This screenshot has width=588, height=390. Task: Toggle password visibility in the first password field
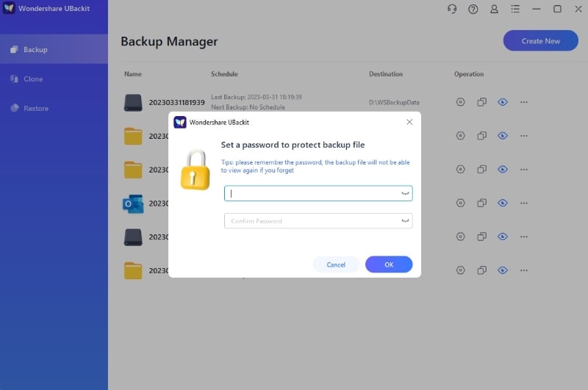coord(405,193)
